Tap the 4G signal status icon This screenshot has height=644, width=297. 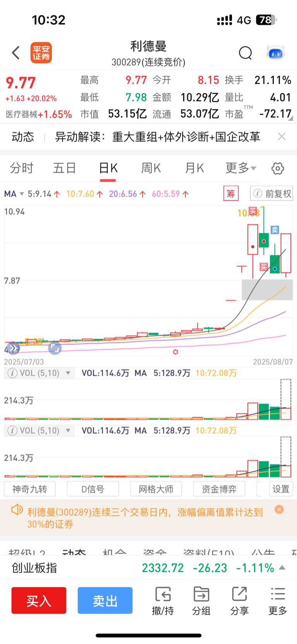244,20
